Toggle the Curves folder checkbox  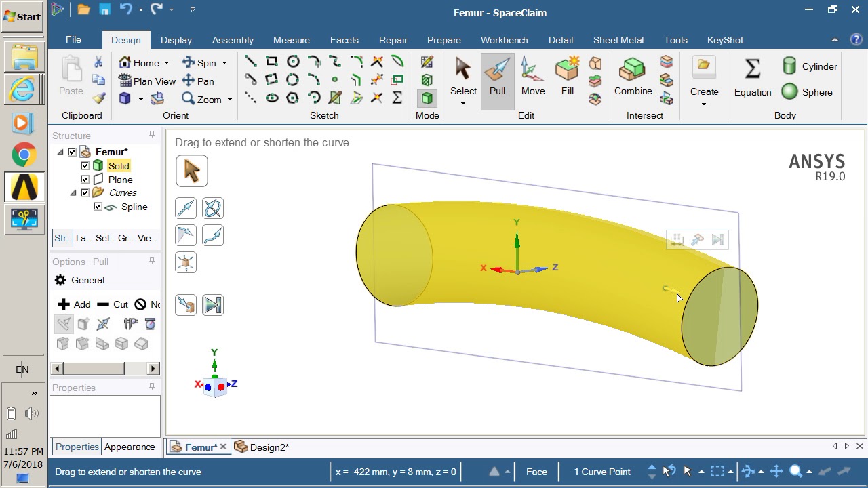[85, 192]
